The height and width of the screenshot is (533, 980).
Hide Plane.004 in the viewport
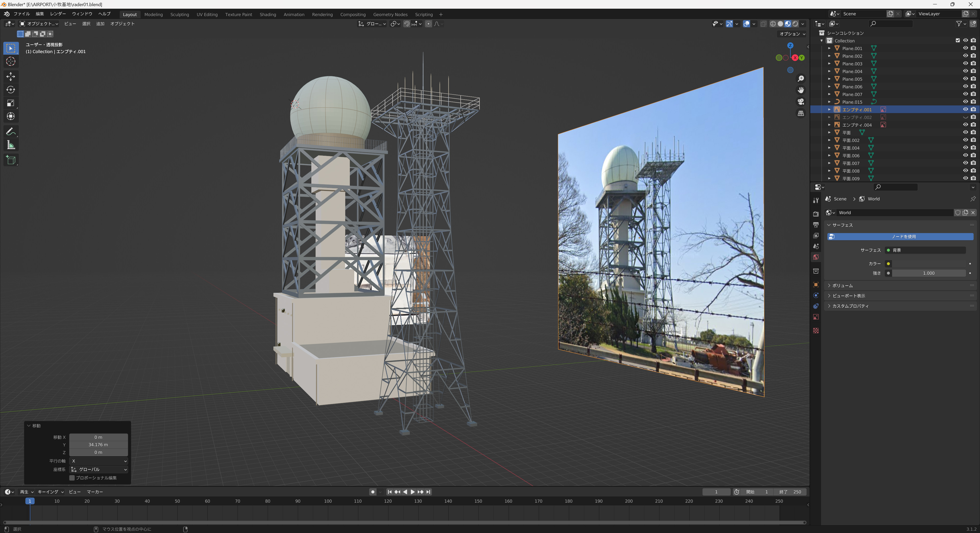(965, 71)
